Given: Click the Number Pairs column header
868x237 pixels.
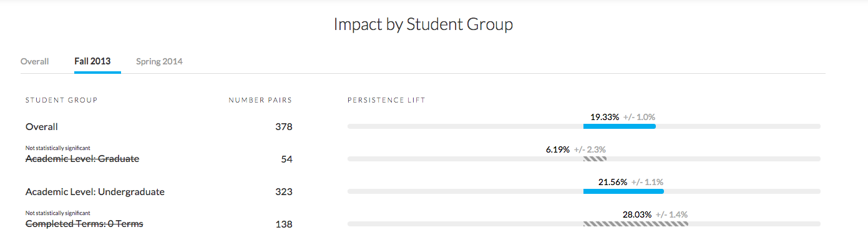Looking at the screenshot, I should click(x=260, y=100).
